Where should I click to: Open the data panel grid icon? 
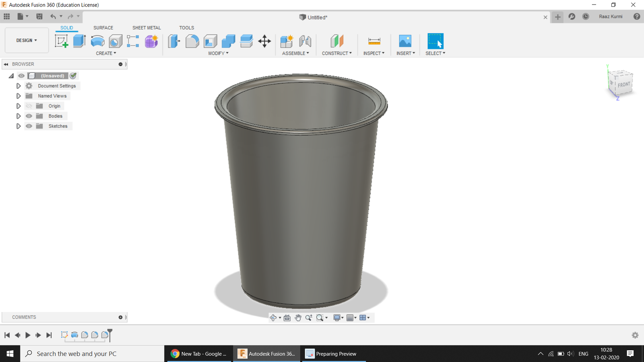[7, 16]
